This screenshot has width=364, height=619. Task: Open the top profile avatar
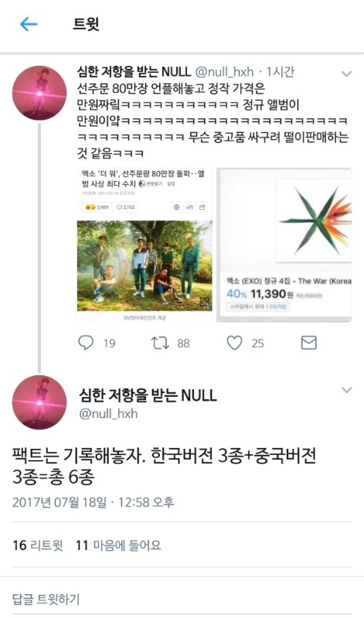(39, 93)
